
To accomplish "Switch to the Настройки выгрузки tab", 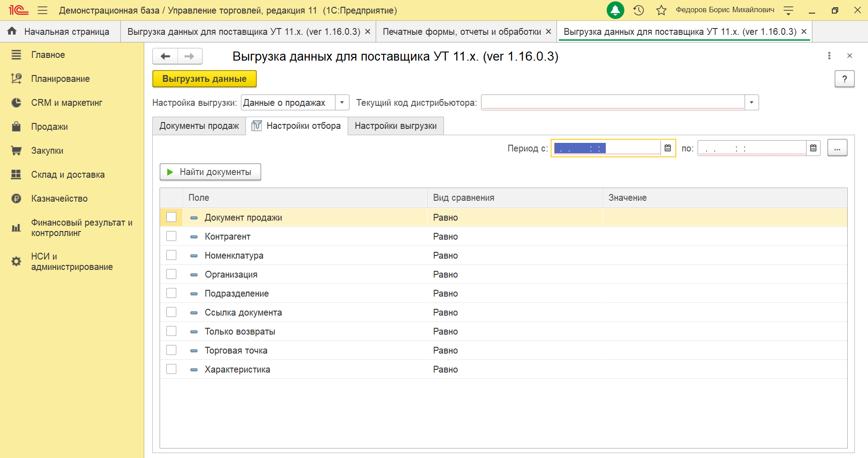I will pyautogui.click(x=396, y=126).
